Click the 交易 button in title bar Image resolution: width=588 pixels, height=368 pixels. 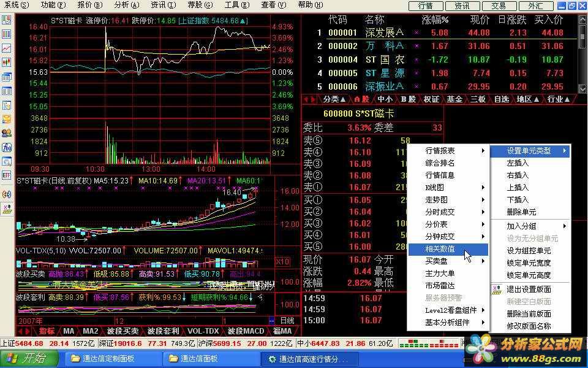tap(499, 6)
